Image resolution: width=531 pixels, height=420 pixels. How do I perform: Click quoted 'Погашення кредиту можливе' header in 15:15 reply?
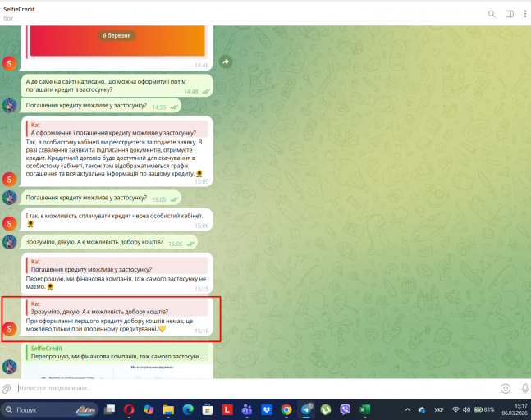click(117, 266)
